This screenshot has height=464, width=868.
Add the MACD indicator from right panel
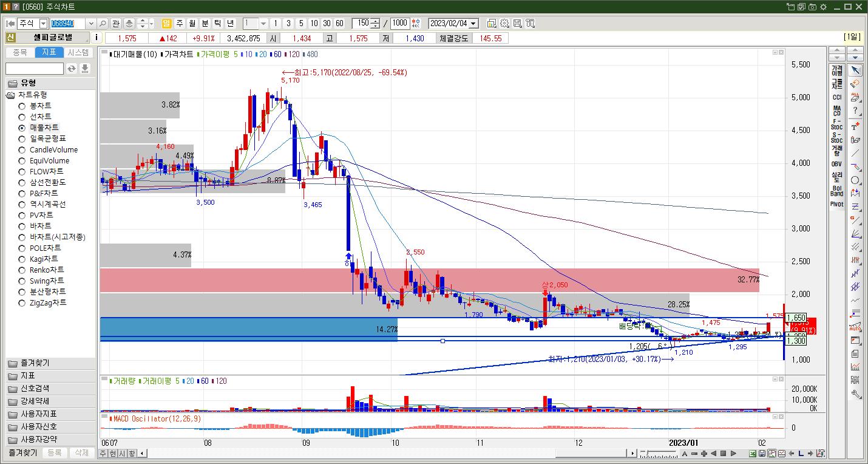click(837, 111)
